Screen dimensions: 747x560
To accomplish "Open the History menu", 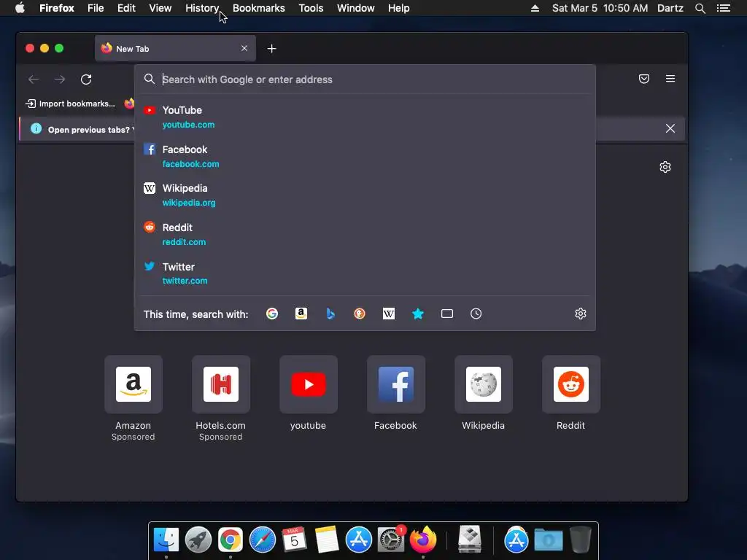I will click(x=202, y=8).
